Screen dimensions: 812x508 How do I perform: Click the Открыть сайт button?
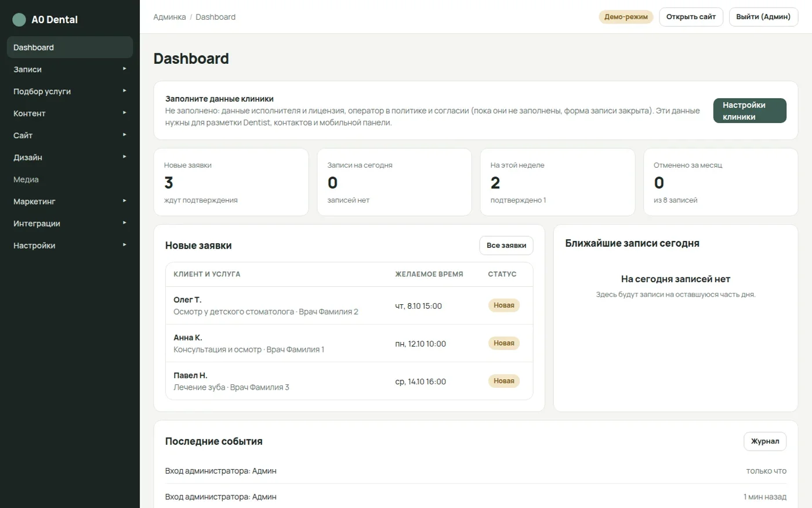(691, 17)
